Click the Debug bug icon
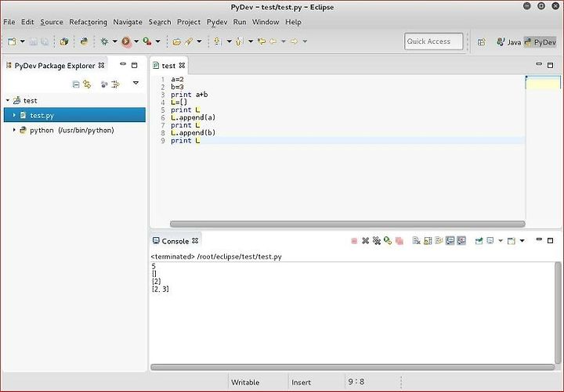This screenshot has height=392, width=564. tap(104, 41)
